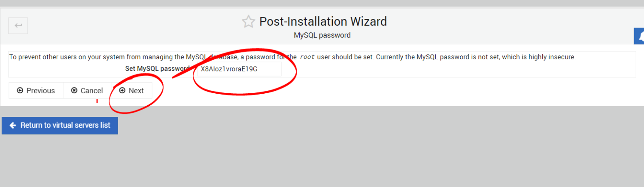Click the white arrow icon on Return button
Screen dimensions: 644x187
point(13,126)
